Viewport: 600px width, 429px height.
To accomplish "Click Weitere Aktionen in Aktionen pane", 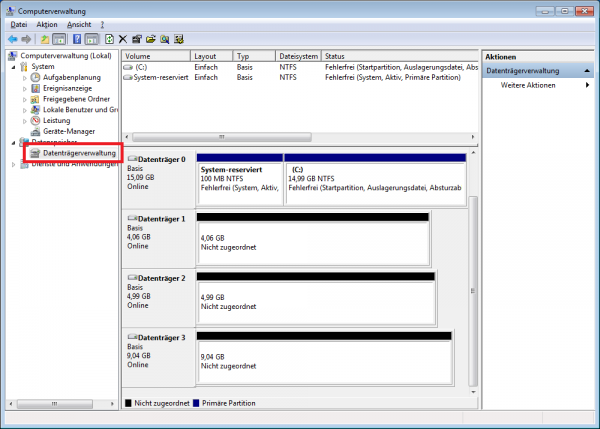I will point(528,85).
